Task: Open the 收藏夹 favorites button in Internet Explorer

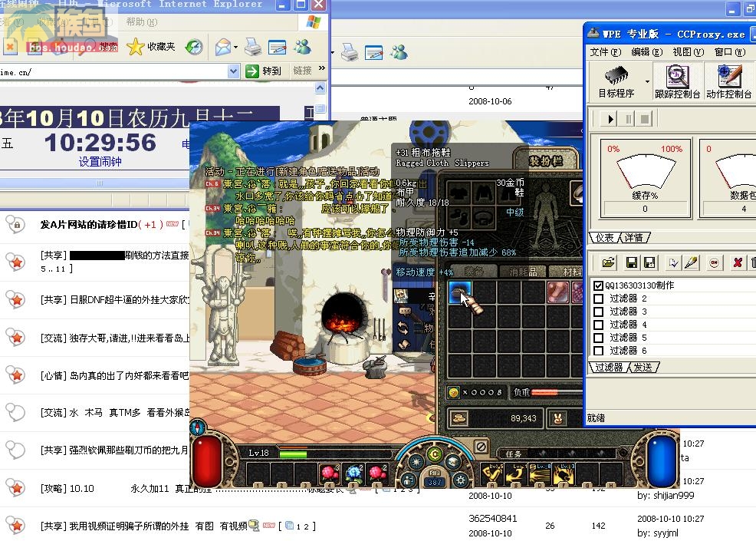Action: tap(151, 46)
